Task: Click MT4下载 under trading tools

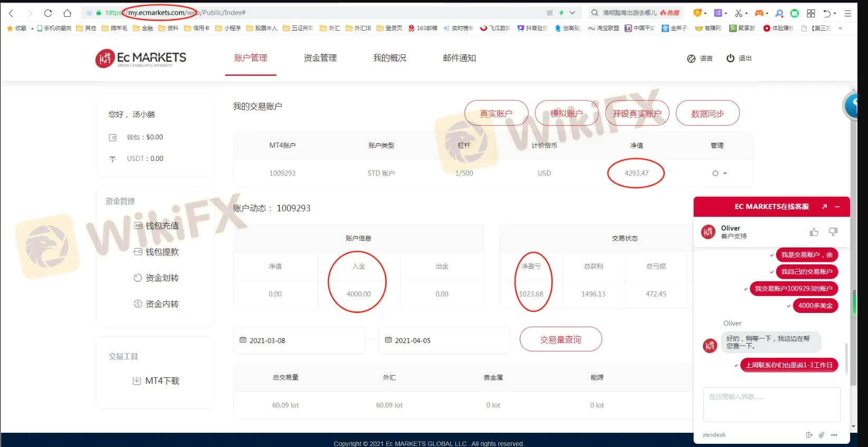Action: click(156, 381)
